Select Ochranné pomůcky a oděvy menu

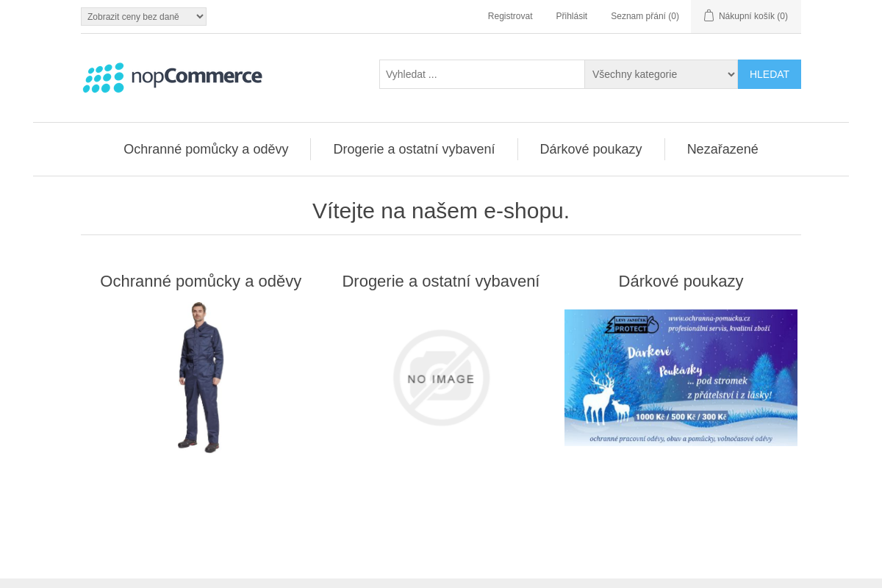tap(206, 149)
